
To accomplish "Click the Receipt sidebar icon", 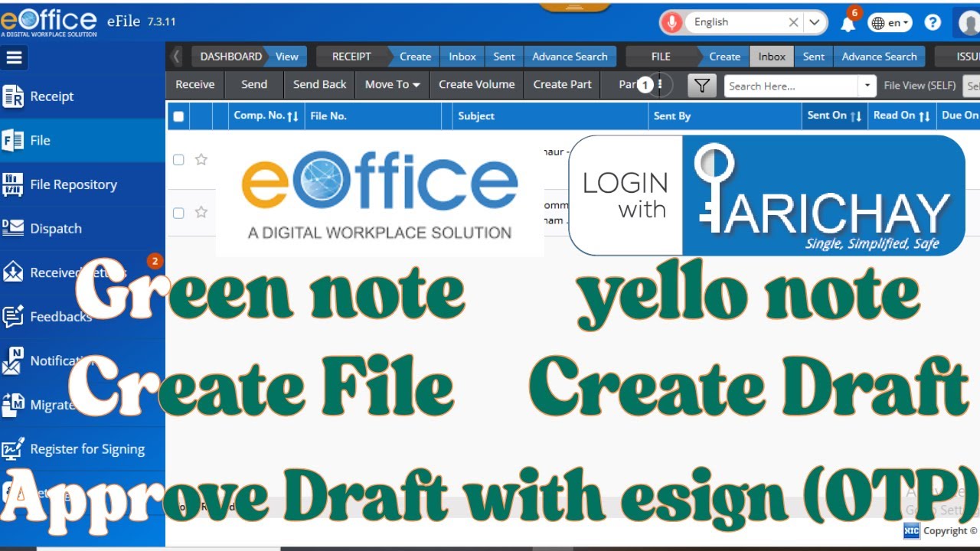I will click(13, 96).
